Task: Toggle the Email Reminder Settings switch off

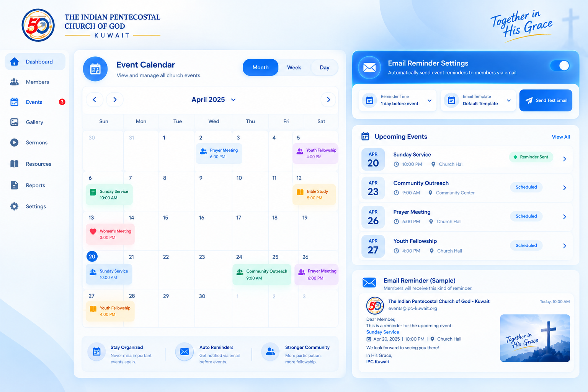Action: 560,65
